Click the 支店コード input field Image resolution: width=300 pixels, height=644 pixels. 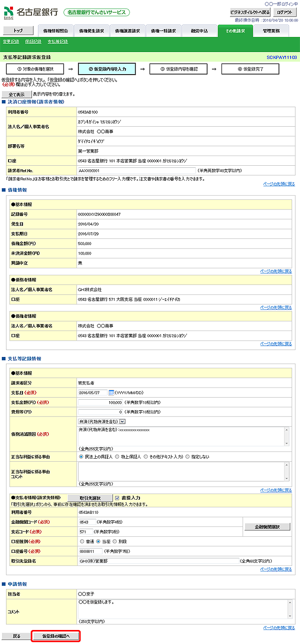point(85,532)
